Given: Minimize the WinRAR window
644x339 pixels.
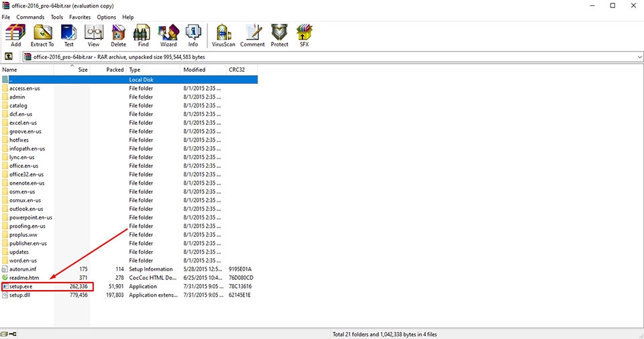Looking at the screenshot, I should coord(592,6).
